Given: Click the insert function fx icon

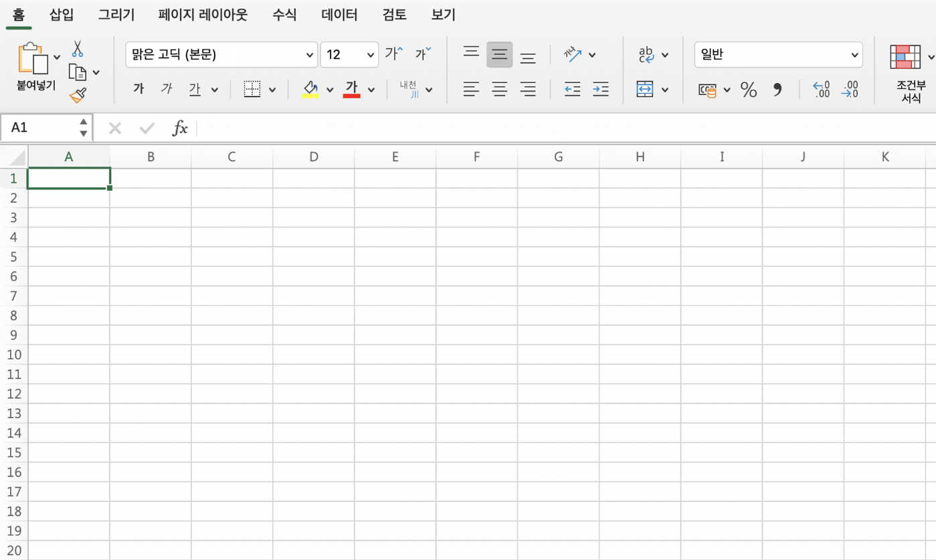Looking at the screenshot, I should (180, 128).
